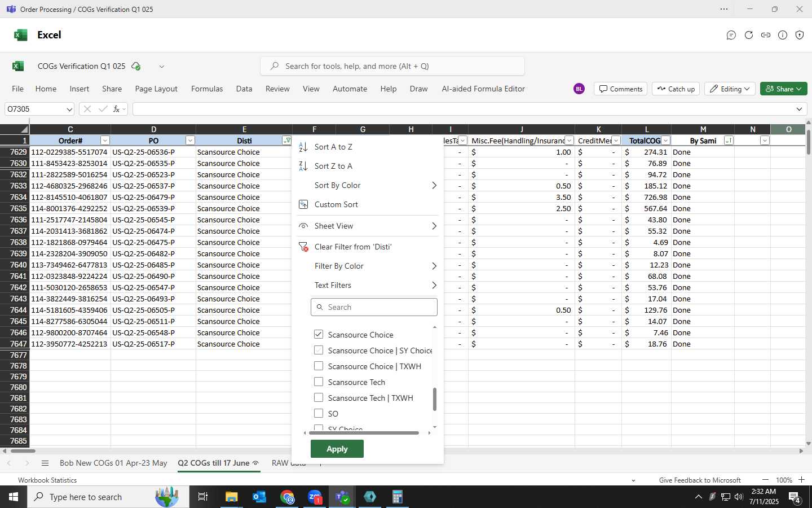Click the filter list vertical scrollbar
This screenshot has height=508, width=812.
(x=435, y=399)
